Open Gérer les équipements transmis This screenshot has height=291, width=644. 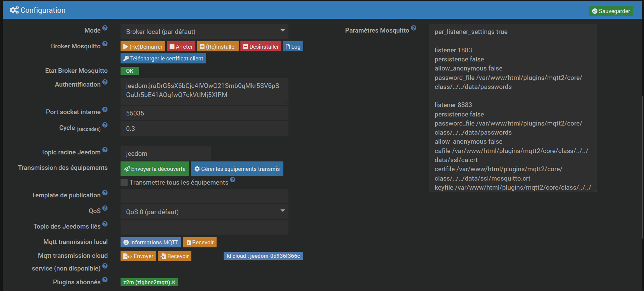pyautogui.click(x=237, y=169)
